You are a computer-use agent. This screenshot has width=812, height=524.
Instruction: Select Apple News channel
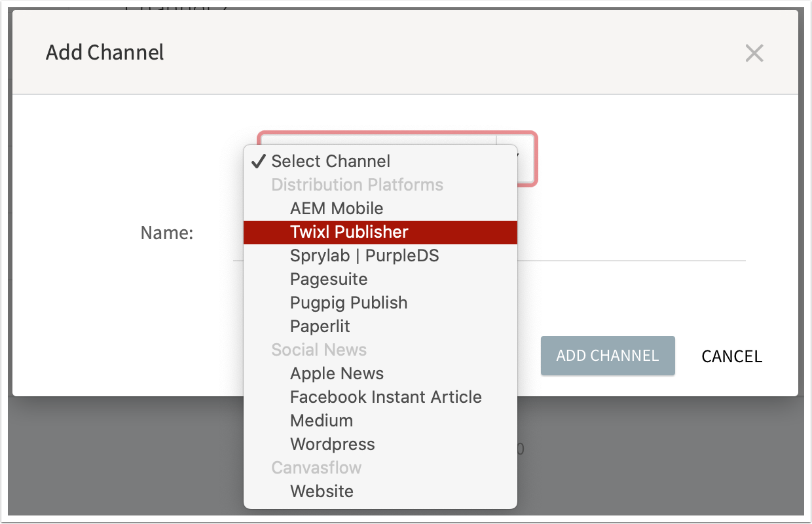pyautogui.click(x=380, y=373)
